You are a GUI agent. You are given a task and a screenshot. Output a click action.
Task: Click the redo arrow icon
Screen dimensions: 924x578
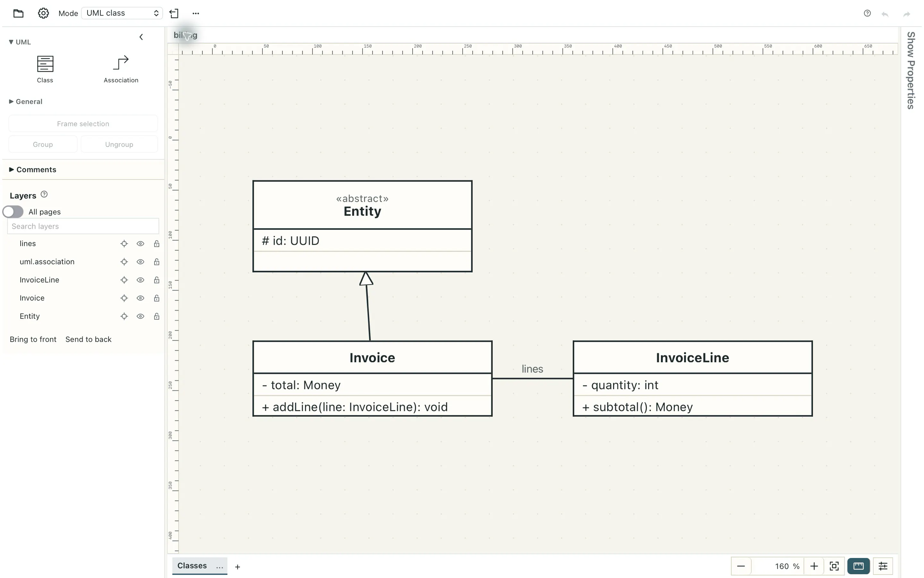point(906,14)
